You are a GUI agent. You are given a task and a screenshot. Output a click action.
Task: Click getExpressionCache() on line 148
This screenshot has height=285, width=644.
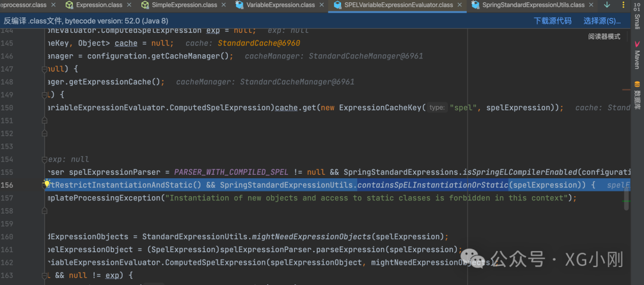click(114, 82)
